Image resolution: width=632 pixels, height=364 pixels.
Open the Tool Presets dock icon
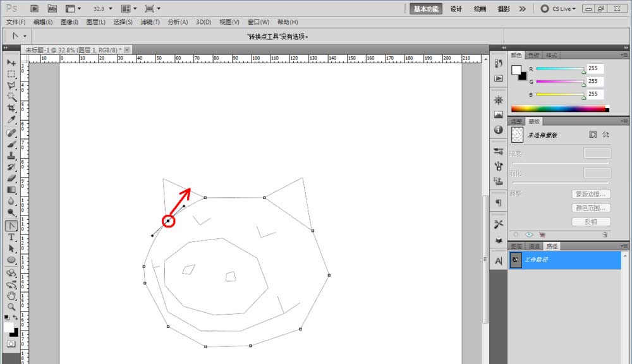click(x=499, y=224)
